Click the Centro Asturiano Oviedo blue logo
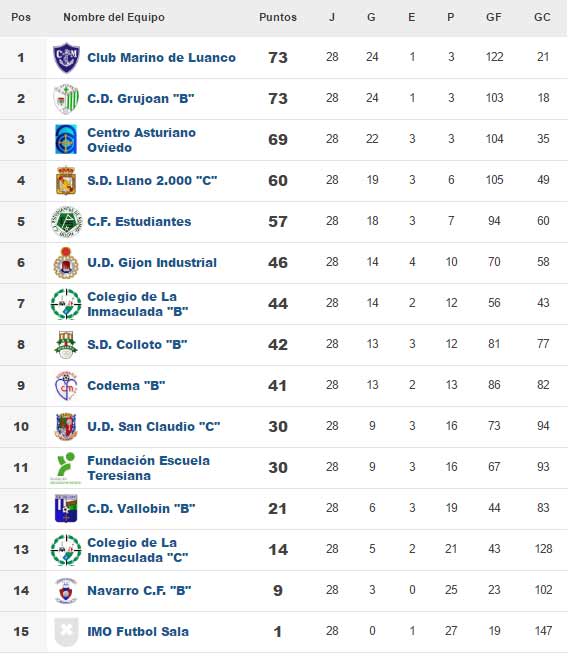Viewport: 568px width, 656px height. click(66, 139)
